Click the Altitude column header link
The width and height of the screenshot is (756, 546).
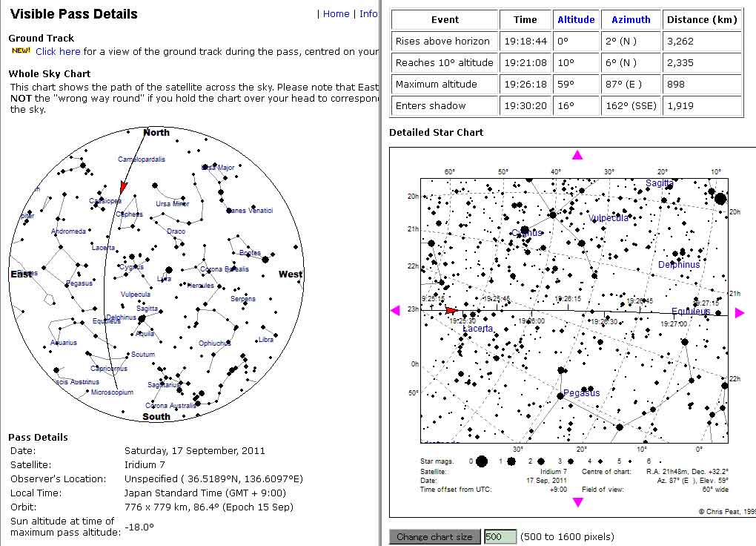point(576,20)
